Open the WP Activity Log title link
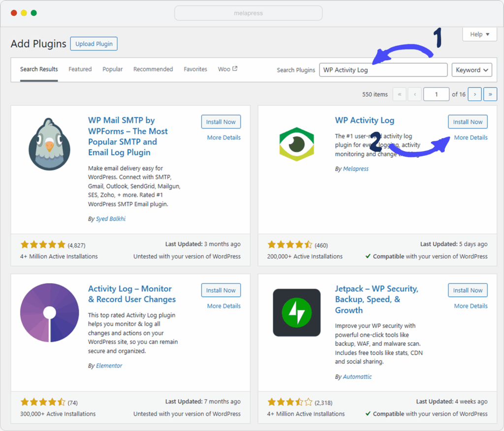This screenshot has height=431, width=504. pyautogui.click(x=365, y=120)
